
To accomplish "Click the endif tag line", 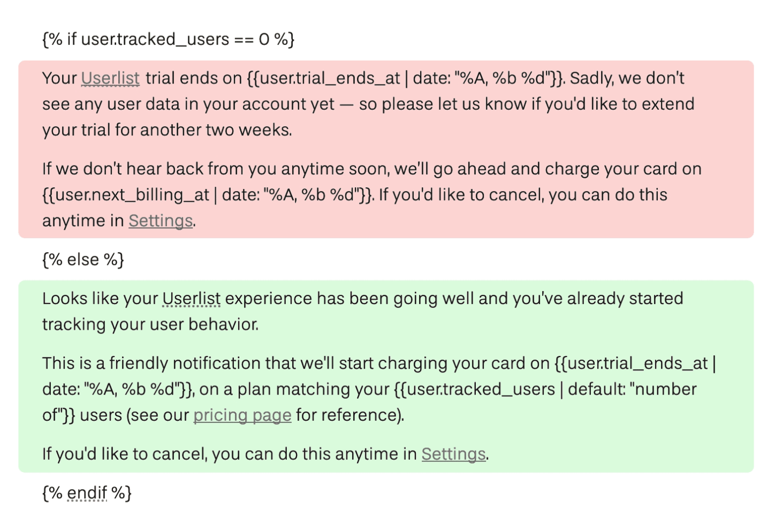I will click(x=87, y=493).
